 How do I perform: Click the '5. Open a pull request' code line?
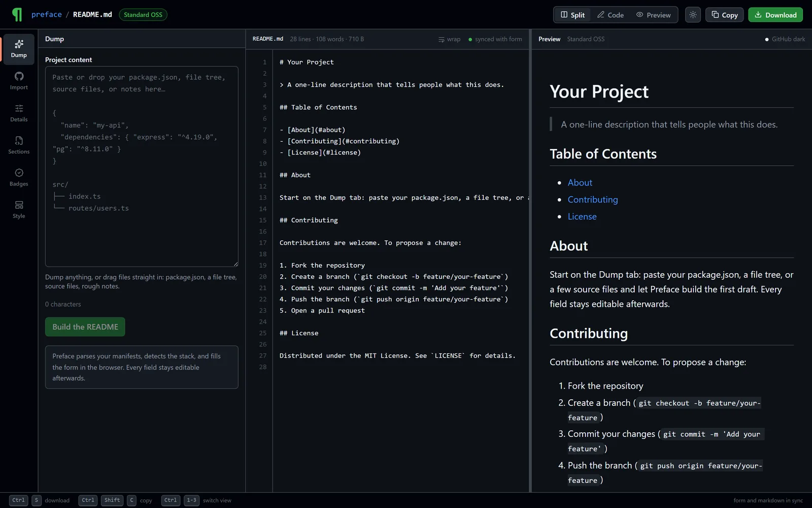(322, 310)
